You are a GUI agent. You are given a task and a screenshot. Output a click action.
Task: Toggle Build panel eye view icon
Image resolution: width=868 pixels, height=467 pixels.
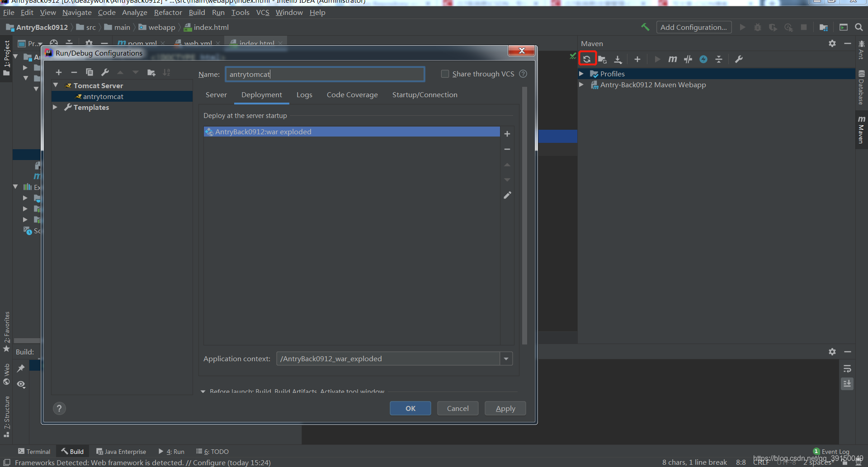coord(21,384)
